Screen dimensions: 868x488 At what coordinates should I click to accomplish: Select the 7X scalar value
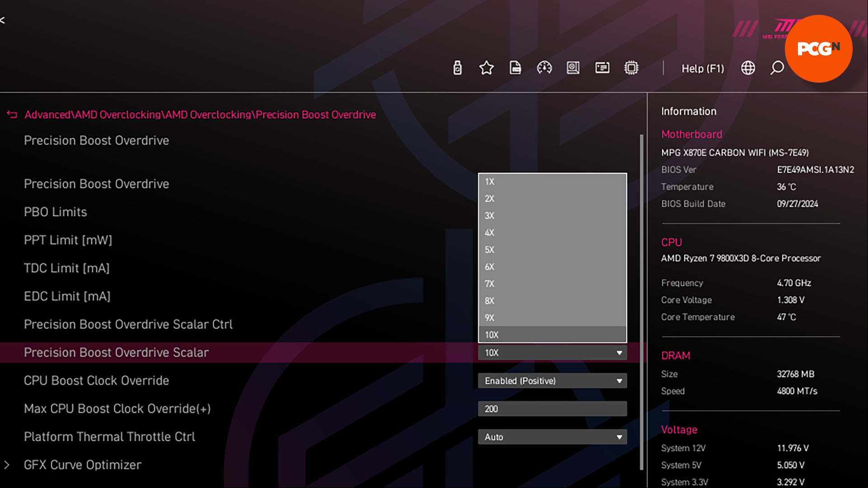point(552,284)
